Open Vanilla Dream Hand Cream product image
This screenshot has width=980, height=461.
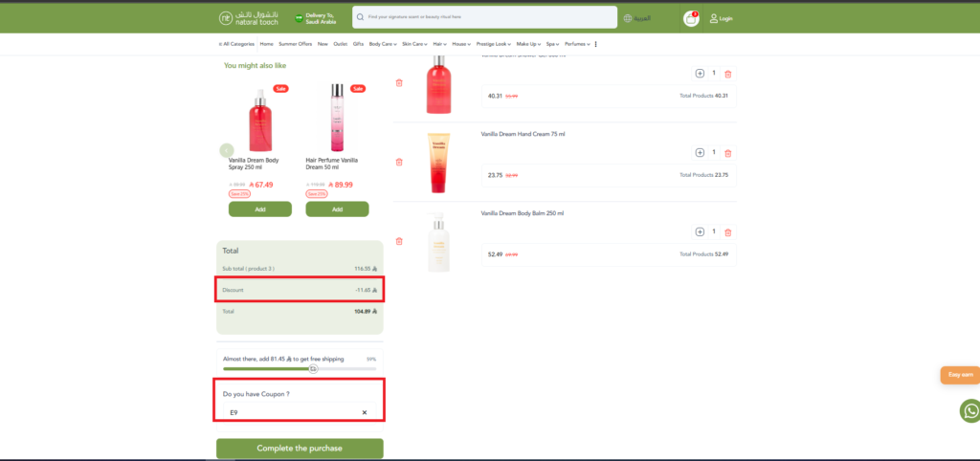[438, 163]
